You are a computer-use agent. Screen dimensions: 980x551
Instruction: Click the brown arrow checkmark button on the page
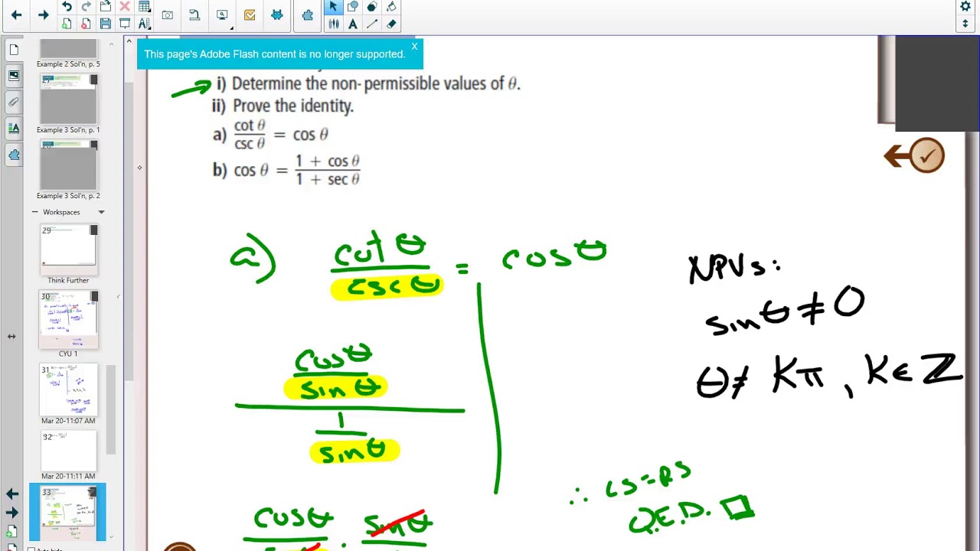click(x=914, y=155)
